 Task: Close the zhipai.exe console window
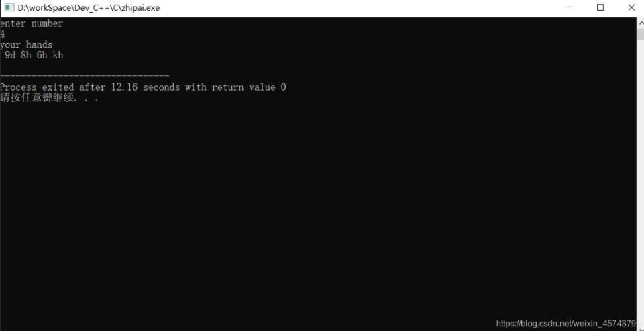pos(631,7)
